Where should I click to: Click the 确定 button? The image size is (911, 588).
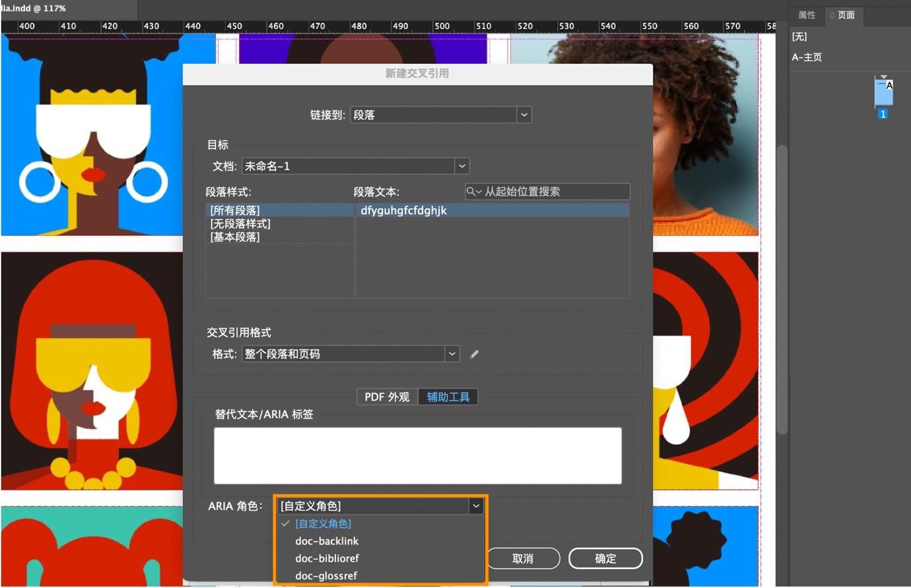[605, 558]
